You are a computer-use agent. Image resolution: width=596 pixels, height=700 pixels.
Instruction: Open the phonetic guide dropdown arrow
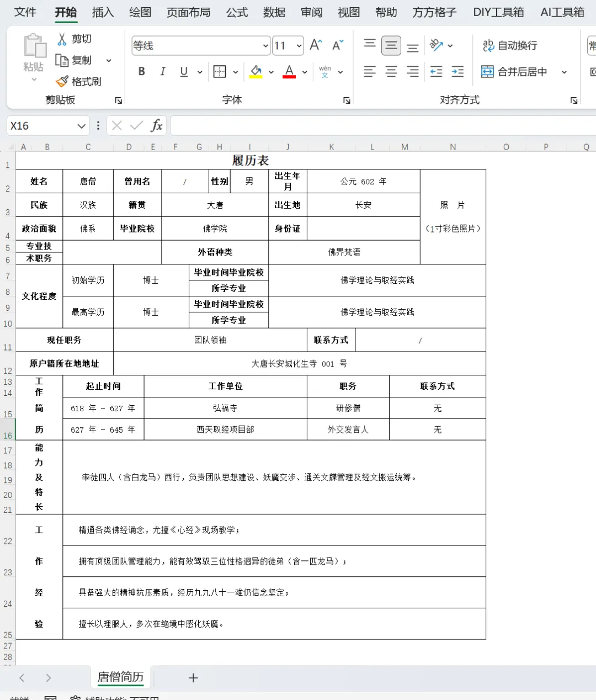[340, 72]
